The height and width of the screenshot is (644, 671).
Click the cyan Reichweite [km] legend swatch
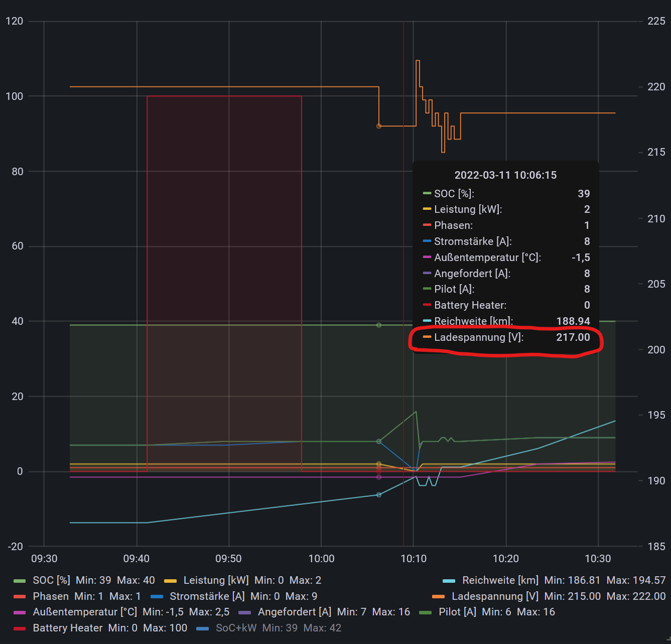449,581
